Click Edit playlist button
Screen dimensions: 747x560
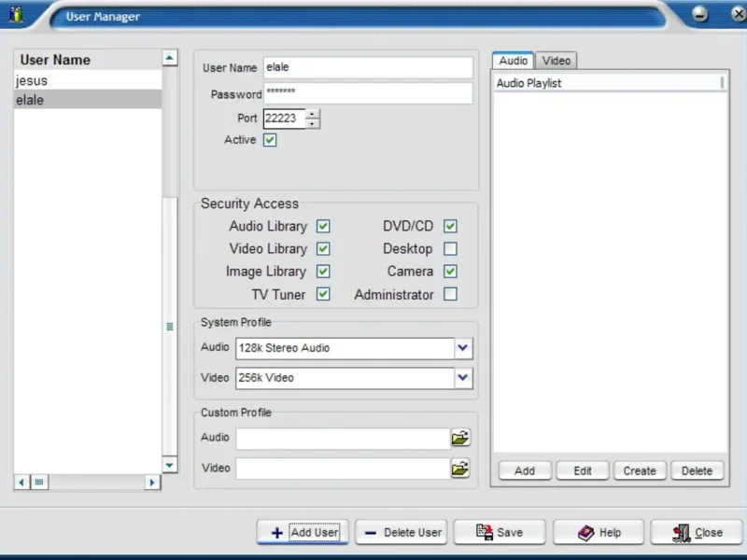click(x=582, y=471)
